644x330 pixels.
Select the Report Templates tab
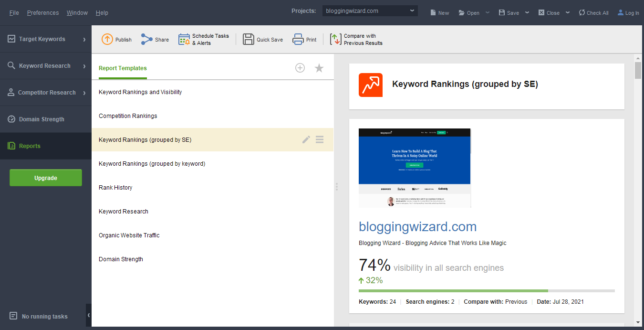(123, 68)
